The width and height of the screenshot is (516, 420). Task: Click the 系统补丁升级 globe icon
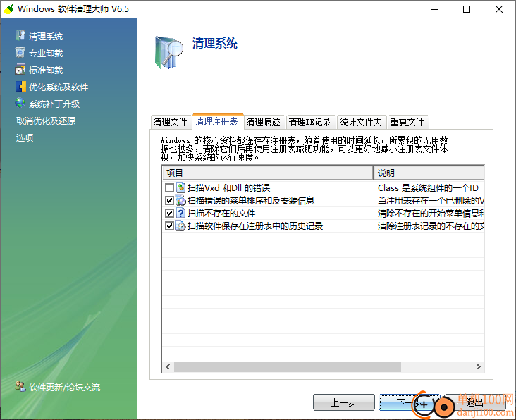click(20, 103)
